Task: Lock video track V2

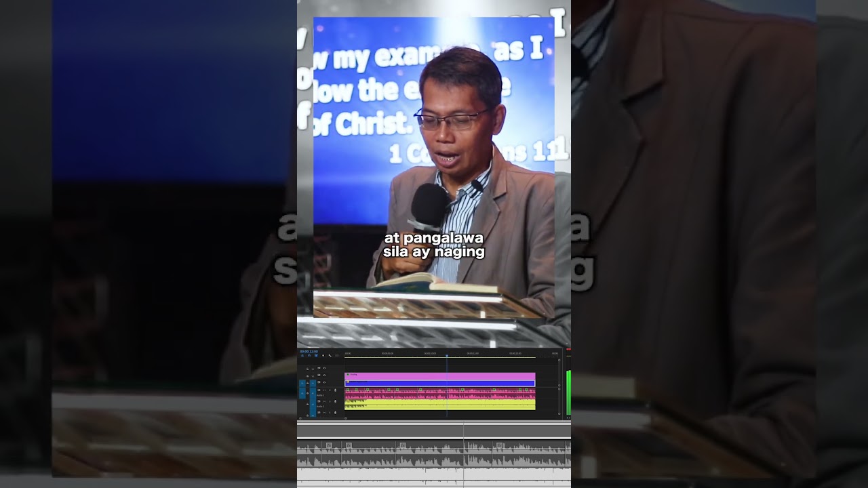Action: tap(307, 375)
